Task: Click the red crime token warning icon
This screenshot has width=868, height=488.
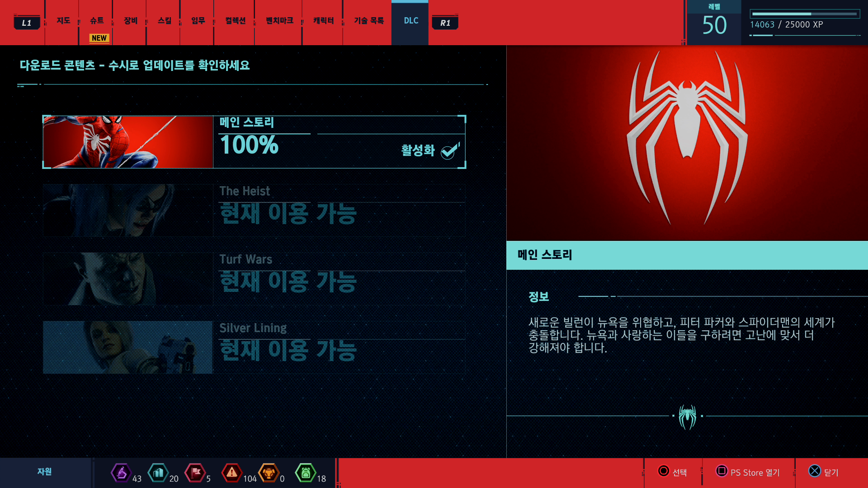Action: [232, 473]
